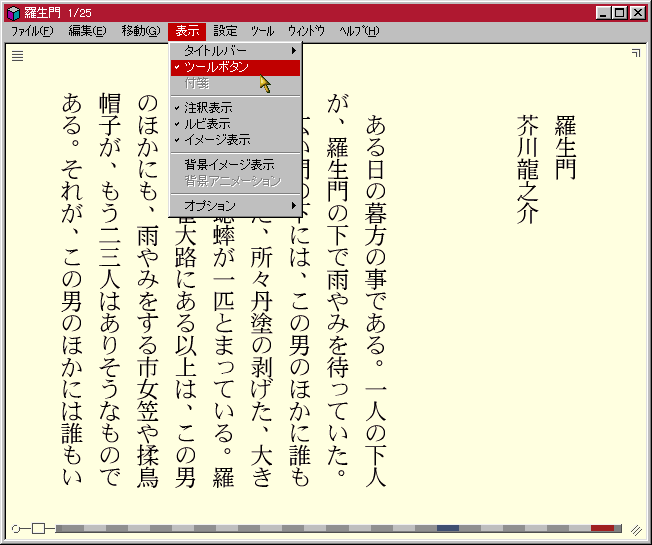
Task: Open the ツール menu
Action: point(262,31)
